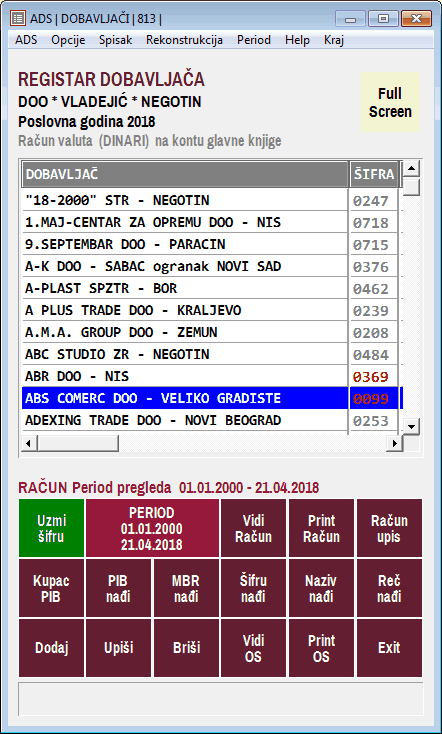442x734 pixels.
Task: Click the vertical scrollbar down arrow
Action: tap(412, 426)
